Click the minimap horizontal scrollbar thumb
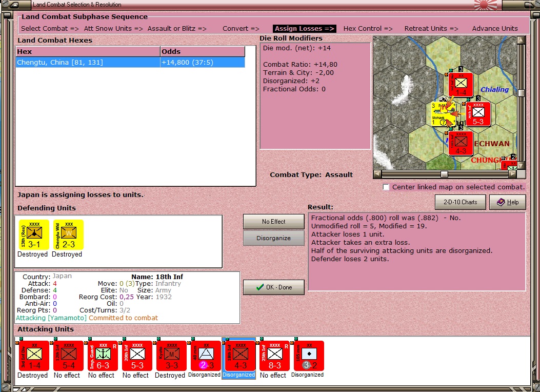540x392 pixels. [x=444, y=174]
